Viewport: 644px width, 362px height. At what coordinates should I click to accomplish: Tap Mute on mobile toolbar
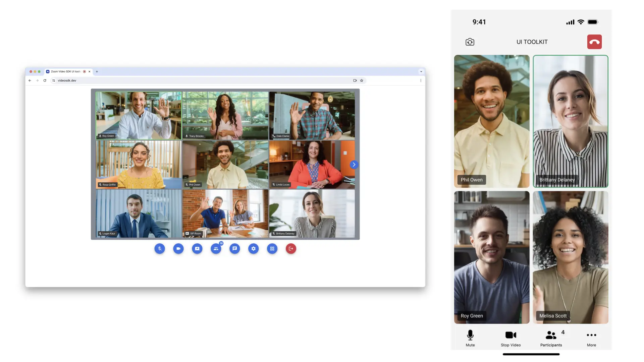coord(470,338)
